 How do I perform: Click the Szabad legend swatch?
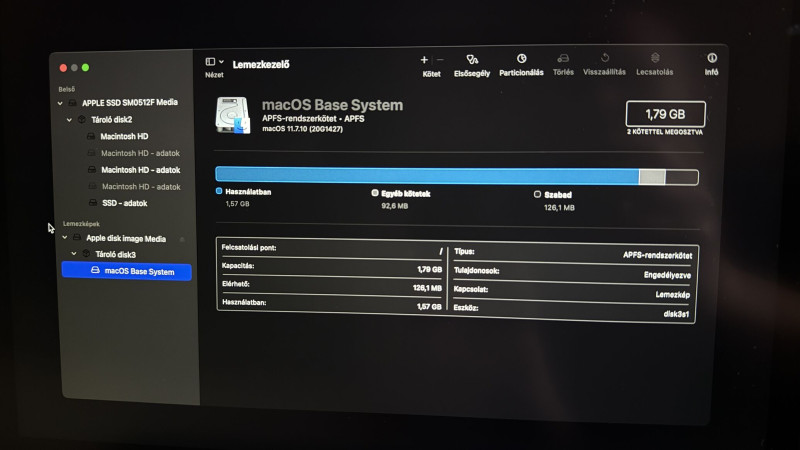537,194
